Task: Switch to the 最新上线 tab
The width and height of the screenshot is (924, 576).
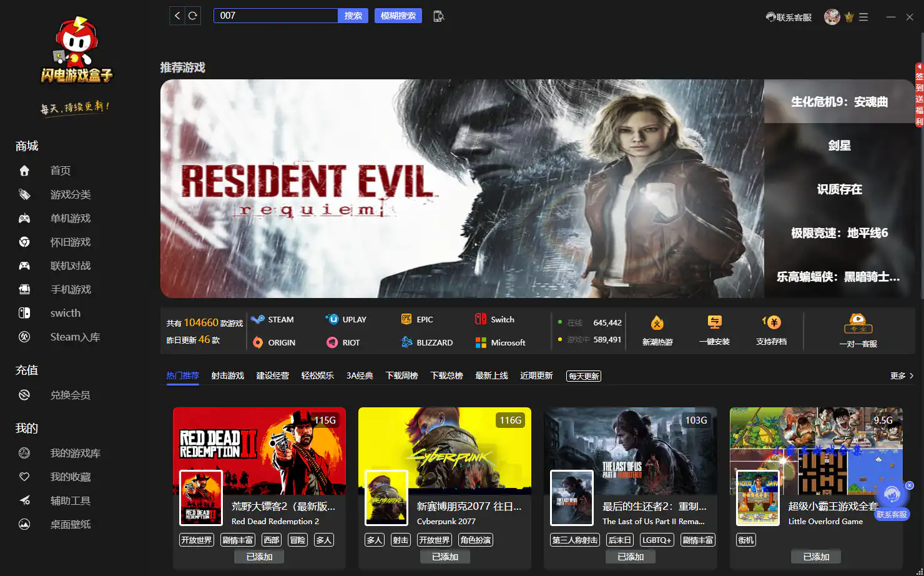Action: point(491,375)
